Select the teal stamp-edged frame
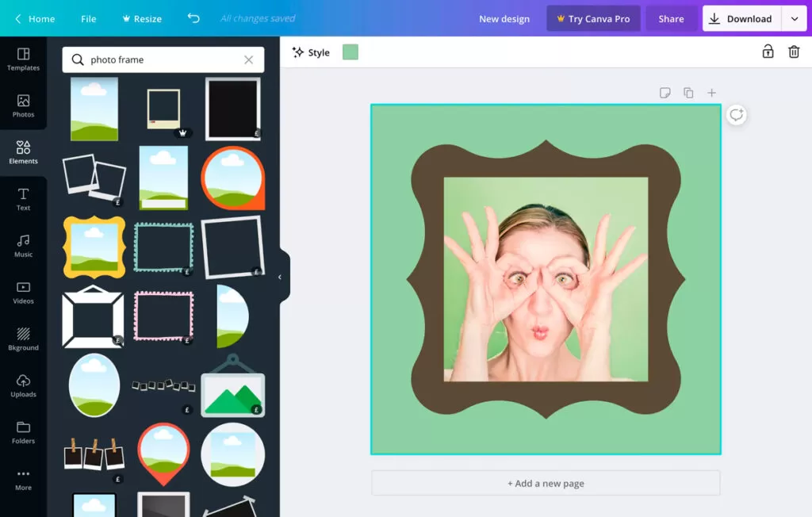 point(163,247)
